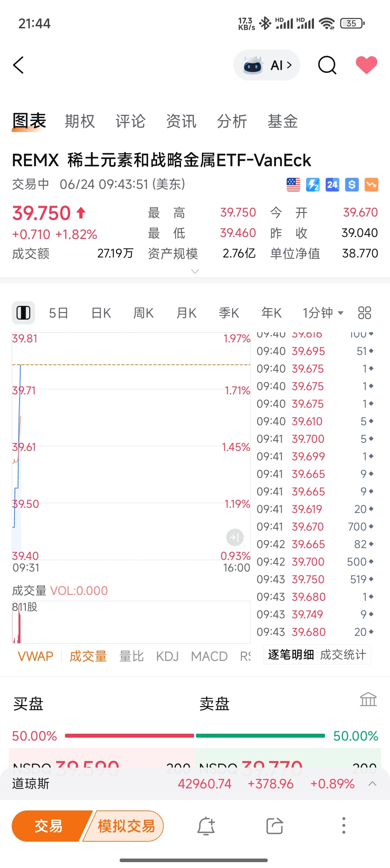
Task: Switch to the 期权 tab
Action: point(80,121)
